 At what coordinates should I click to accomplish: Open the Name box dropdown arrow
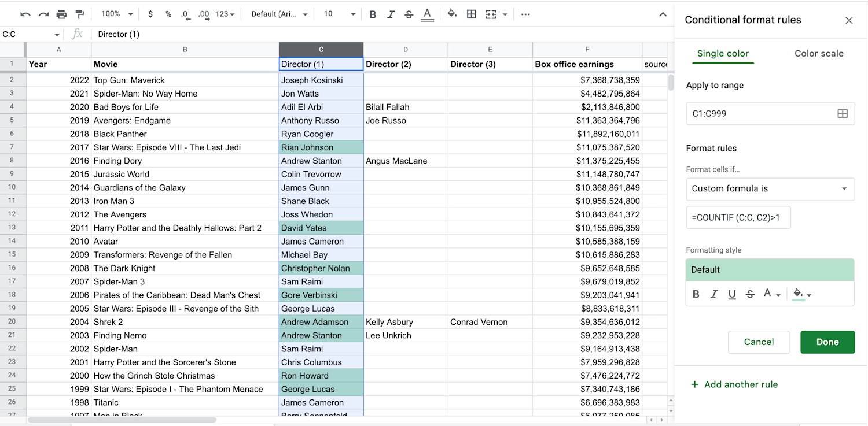pyautogui.click(x=57, y=35)
